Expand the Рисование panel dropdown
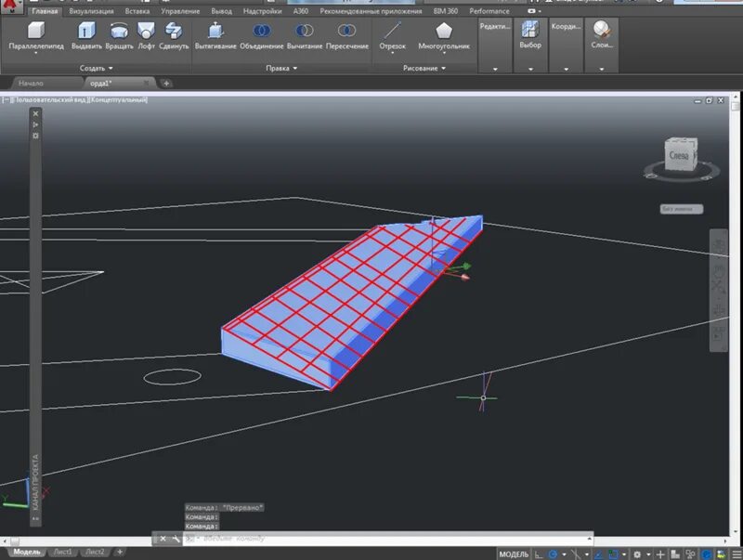This screenshot has height=560, width=743. point(424,68)
